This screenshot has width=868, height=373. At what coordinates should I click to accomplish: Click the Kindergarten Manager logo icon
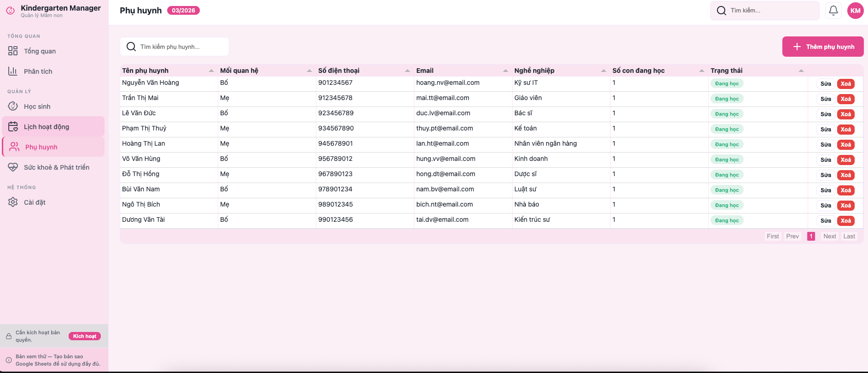click(x=10, y=11)
